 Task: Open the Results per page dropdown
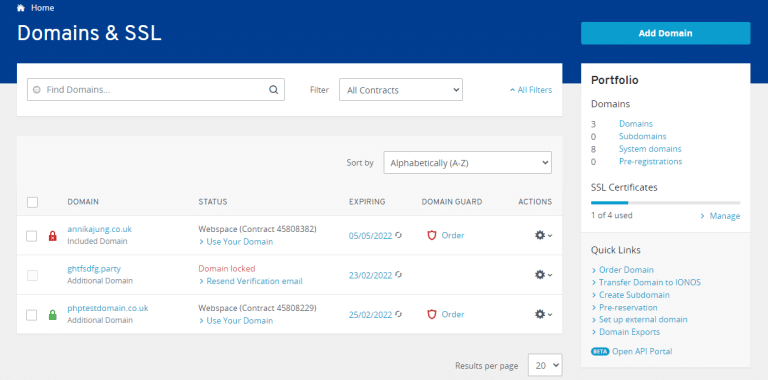click(545, 365)
